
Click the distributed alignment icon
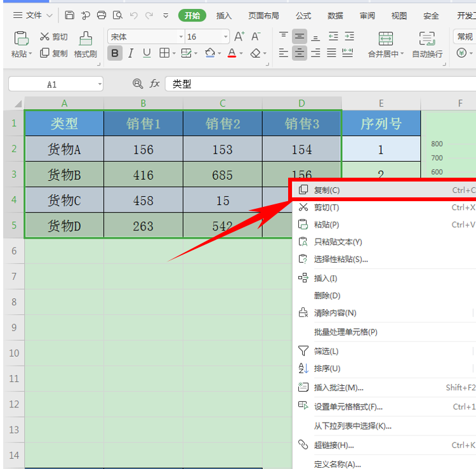click(x=347, y=53)
